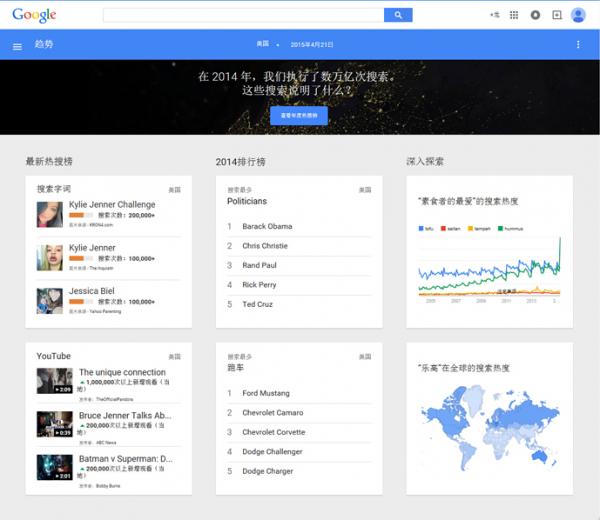Screen dimensions: 600x520
Task: Click the 'Jessica Biel' search term
Action: point(91,291)
